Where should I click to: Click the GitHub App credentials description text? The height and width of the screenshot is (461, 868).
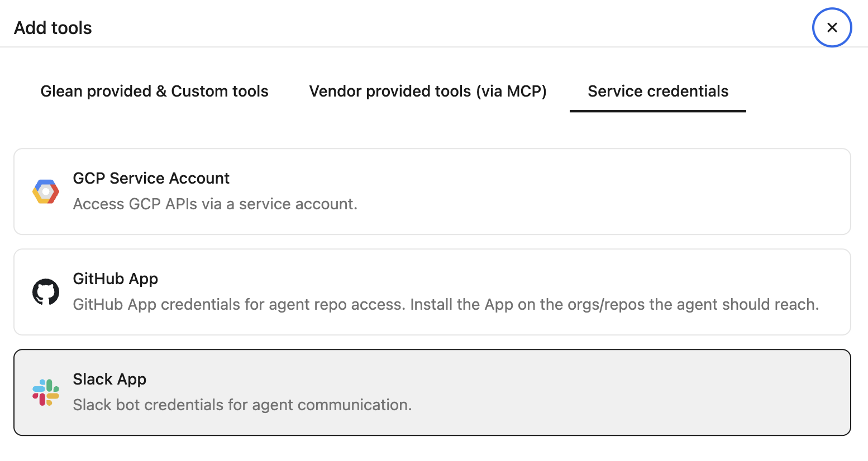(x=446, y=304)
